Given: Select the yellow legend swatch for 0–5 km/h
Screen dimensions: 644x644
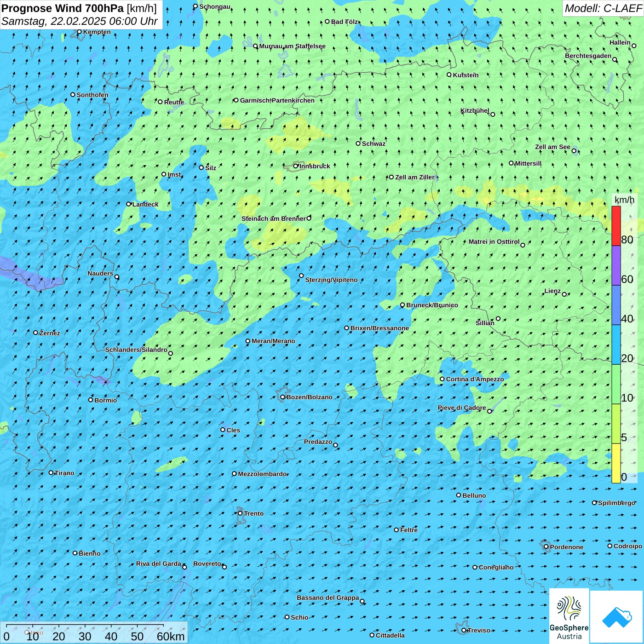Looking at the screenshot, I should 616,463.
